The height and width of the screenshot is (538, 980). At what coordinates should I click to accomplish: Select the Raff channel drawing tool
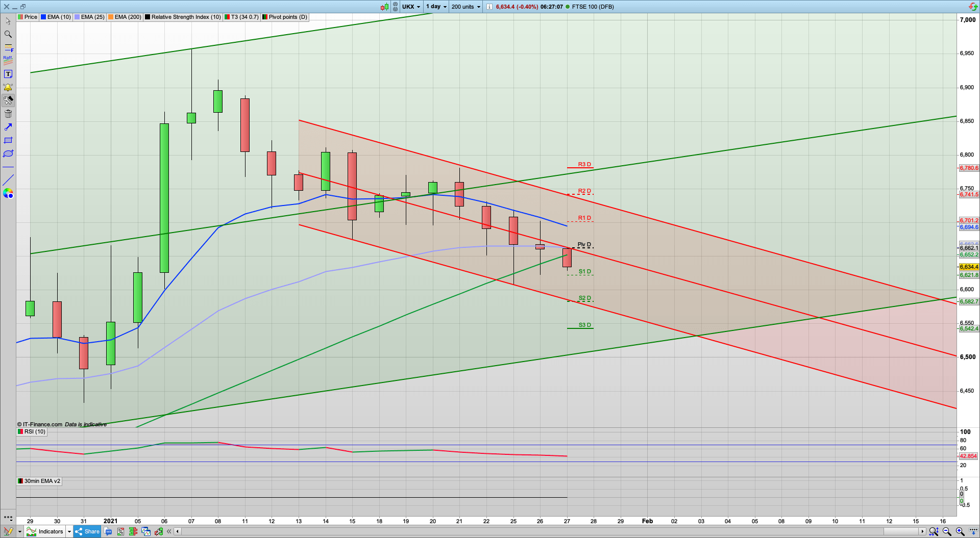8,60
